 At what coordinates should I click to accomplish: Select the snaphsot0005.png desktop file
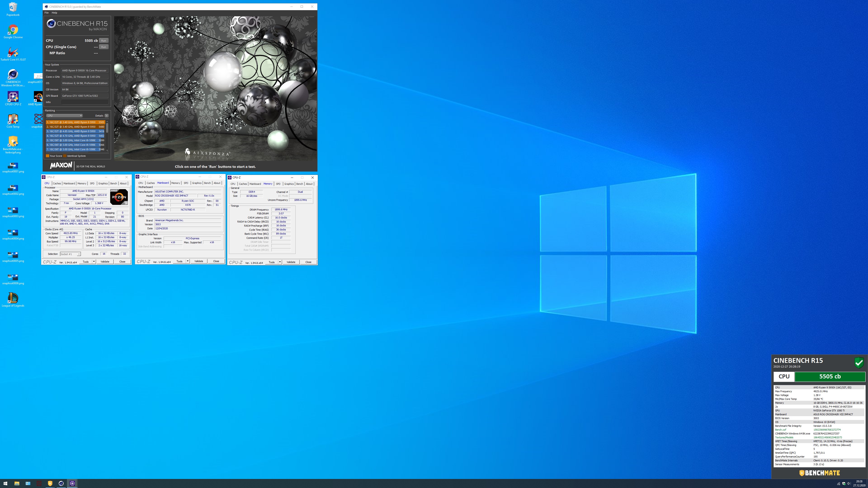point(13,257)
